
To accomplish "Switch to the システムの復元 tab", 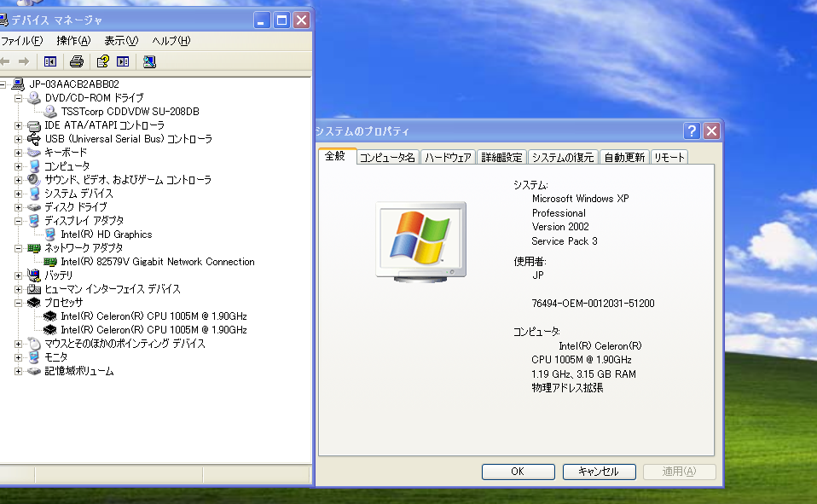I will (563, 158).
